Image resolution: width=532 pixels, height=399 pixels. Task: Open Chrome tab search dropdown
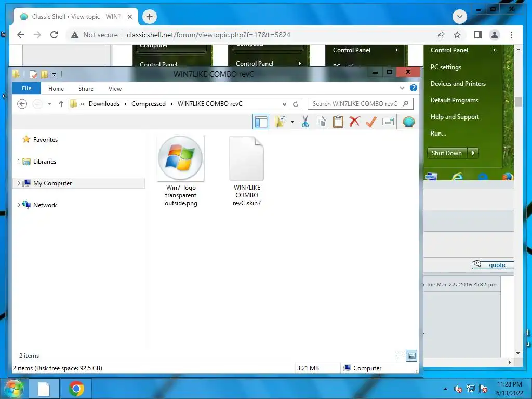(x=460, y=17)
